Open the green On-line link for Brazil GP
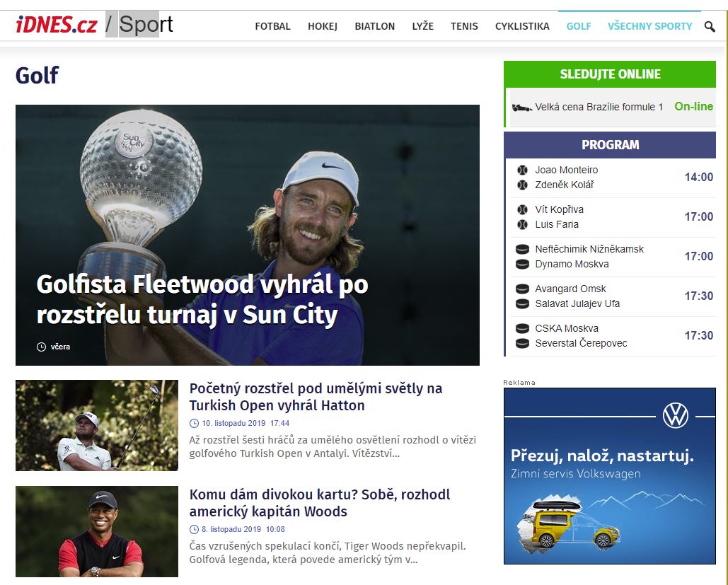This screenshot has height=585, width=728. pos(693,106)
